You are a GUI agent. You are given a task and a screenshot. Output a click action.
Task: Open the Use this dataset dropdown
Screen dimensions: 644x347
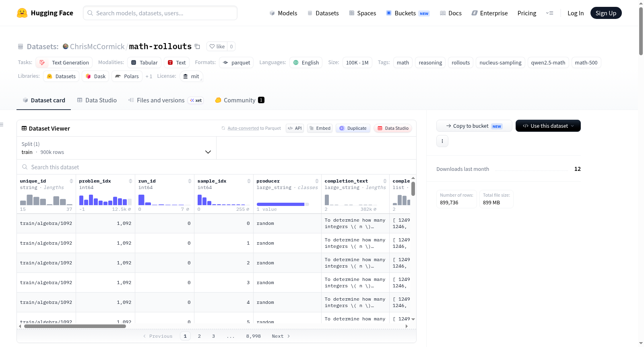548,126
